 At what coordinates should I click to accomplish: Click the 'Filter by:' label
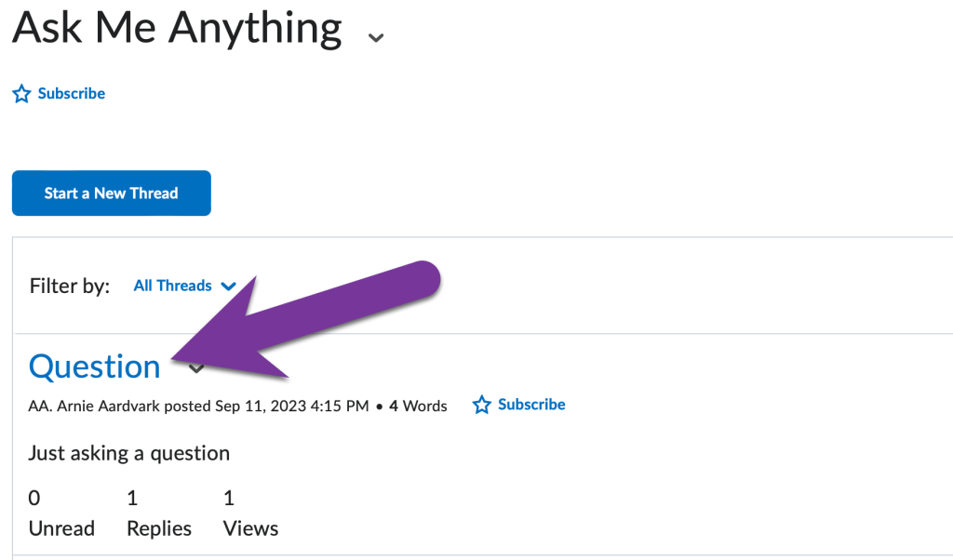pos(70,286)
